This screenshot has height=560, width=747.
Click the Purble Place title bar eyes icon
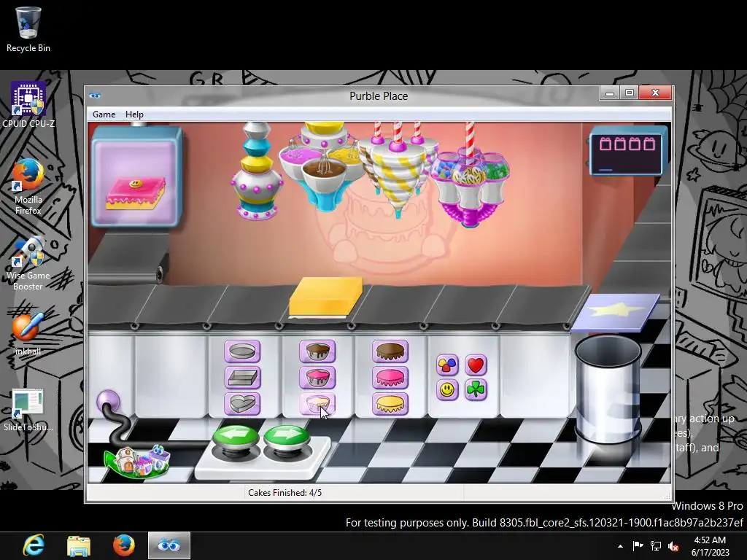(x=94, y=96)
